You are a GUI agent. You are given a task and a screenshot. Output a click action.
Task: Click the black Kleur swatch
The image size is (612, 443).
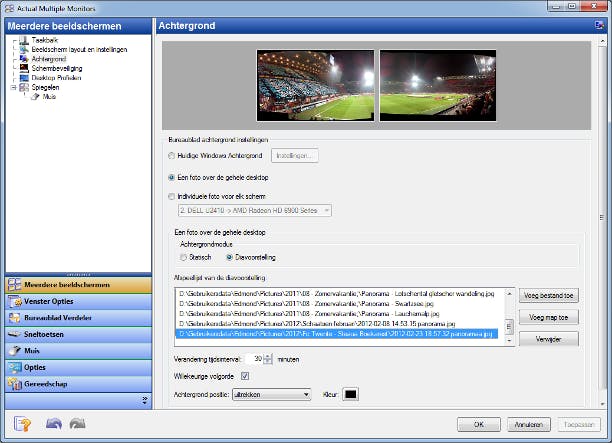click(350, 394)
